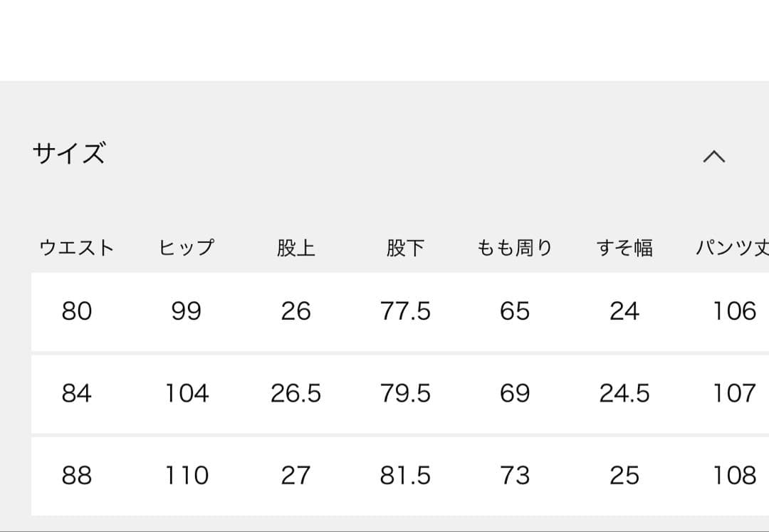
Task: Select the ヒップ column header
Action: 187,247
